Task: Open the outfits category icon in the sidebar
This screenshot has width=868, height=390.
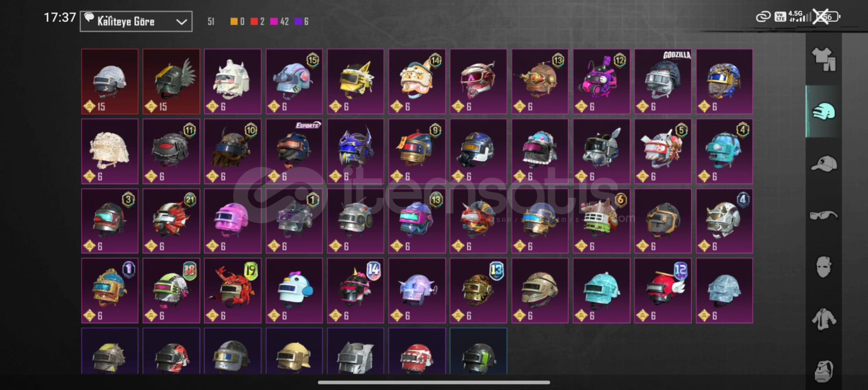Action: (x=824, y=59)
